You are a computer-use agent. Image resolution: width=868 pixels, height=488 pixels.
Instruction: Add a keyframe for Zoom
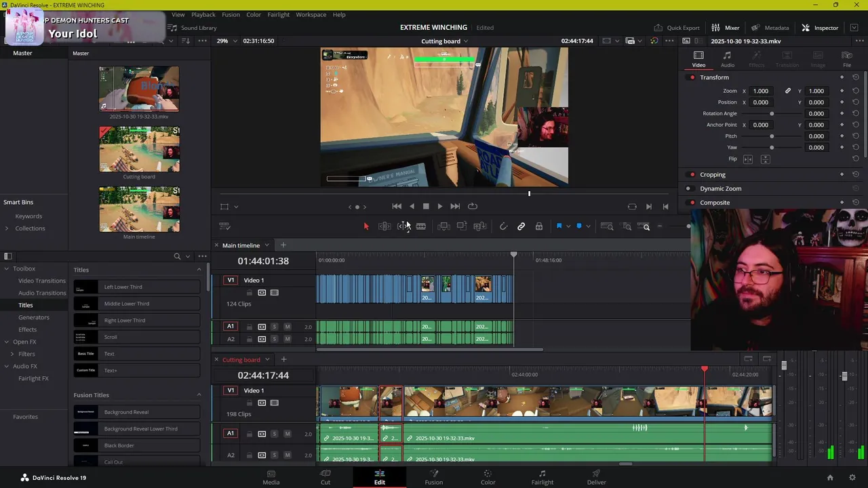coord(842,91)
